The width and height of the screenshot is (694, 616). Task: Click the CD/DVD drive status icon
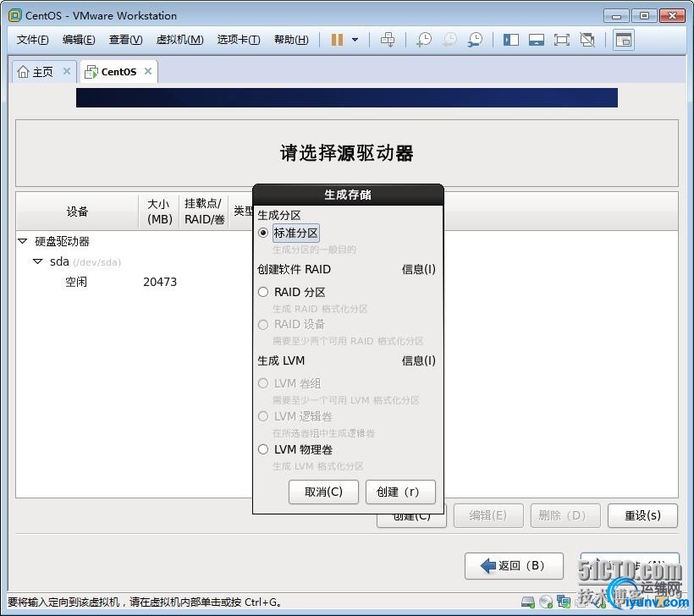(546, 602)
